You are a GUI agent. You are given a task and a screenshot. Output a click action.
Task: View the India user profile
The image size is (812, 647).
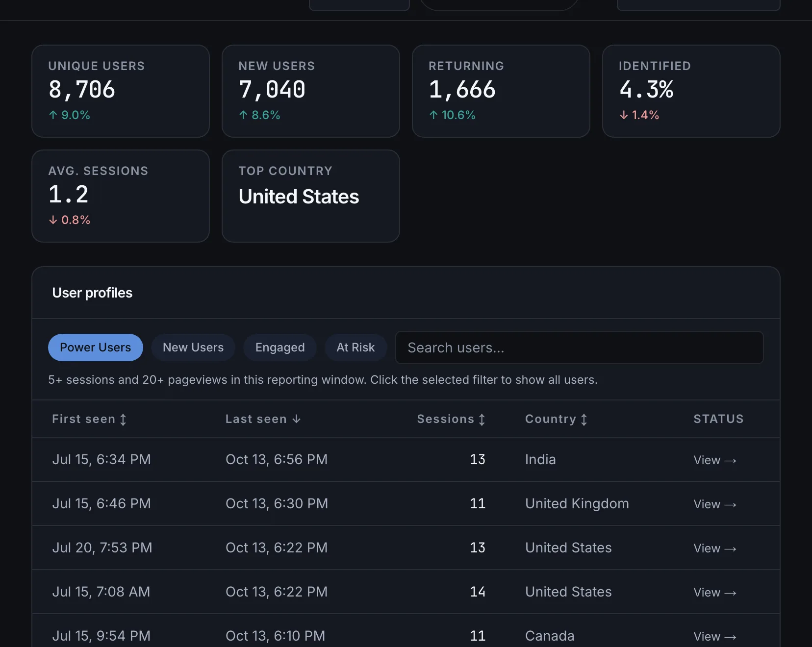(714, 460)
